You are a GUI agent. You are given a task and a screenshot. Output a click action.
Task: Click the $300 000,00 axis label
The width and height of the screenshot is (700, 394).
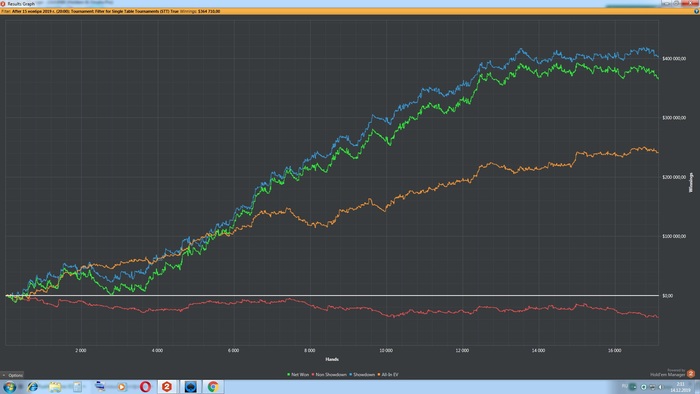click(x=674, y=118)
